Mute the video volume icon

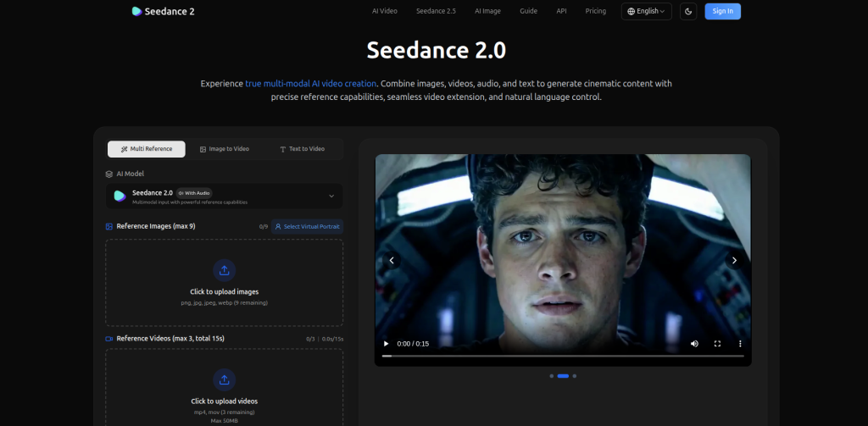pos(694,344)
